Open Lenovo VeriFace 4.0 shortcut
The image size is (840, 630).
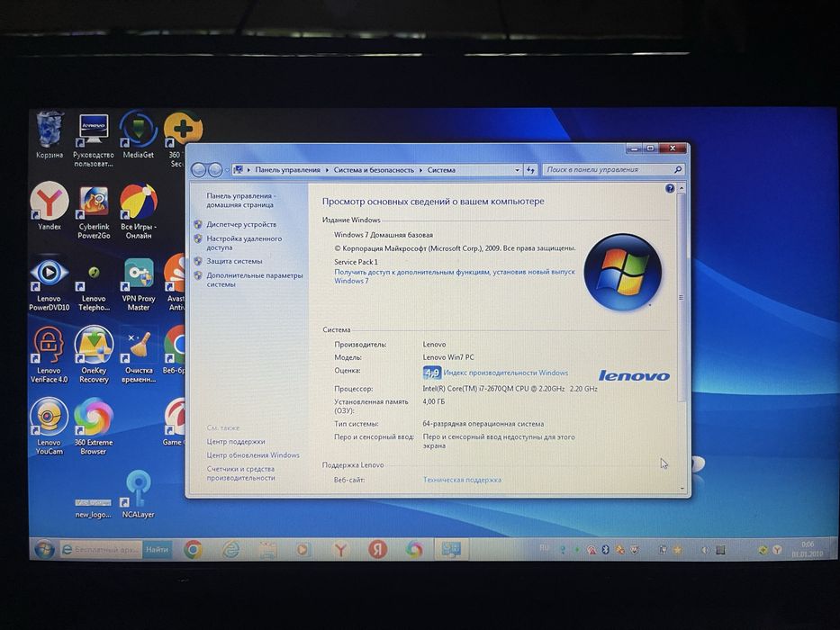pos(50,355)
